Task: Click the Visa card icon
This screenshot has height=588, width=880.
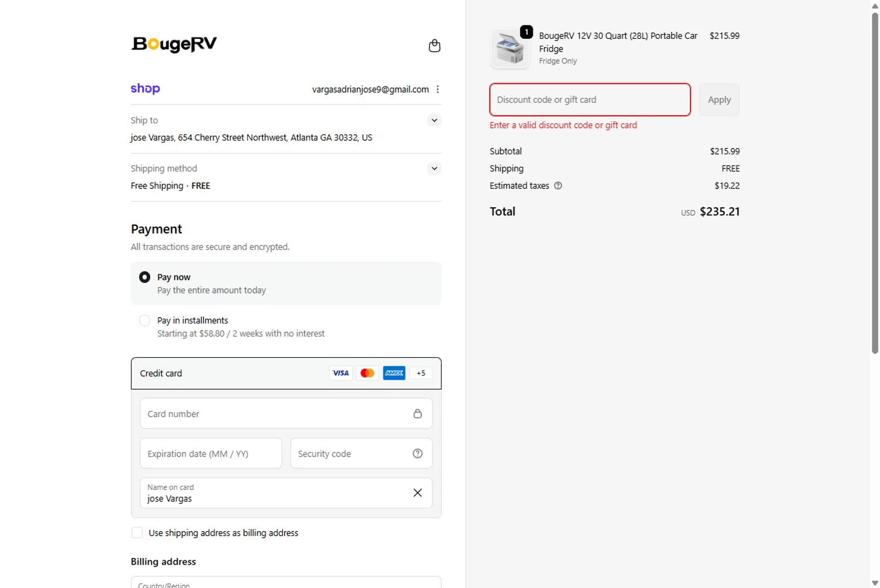Action: [x=341, y=373]
